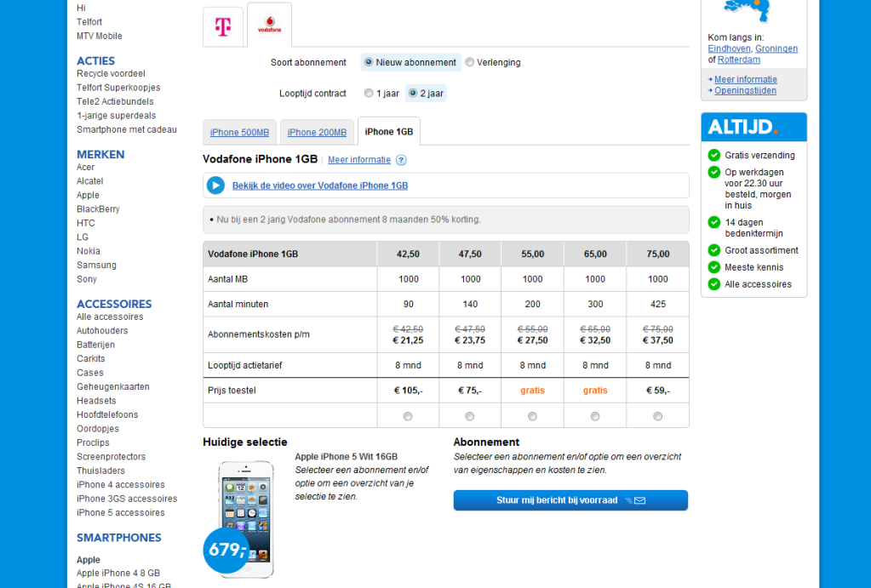
Task: Open Hoofdtelefoons accessories link
Action: [x=107, y=414]
